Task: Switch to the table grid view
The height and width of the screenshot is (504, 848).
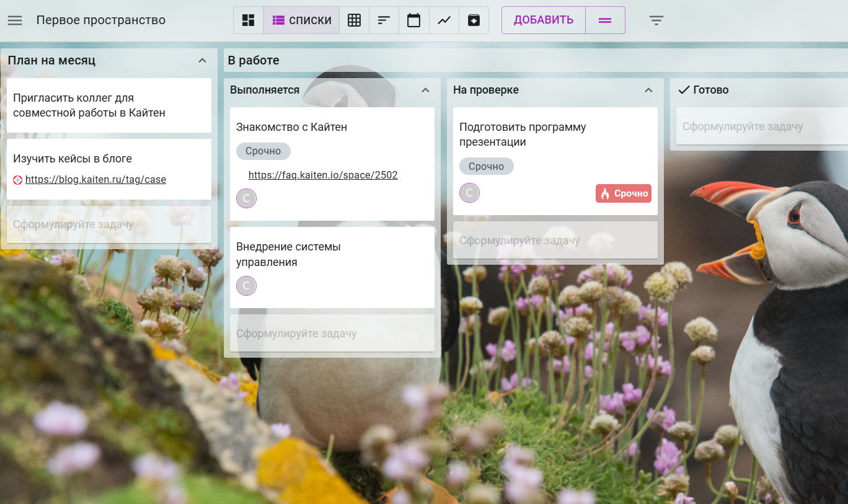Action: (x=354, y=20)
